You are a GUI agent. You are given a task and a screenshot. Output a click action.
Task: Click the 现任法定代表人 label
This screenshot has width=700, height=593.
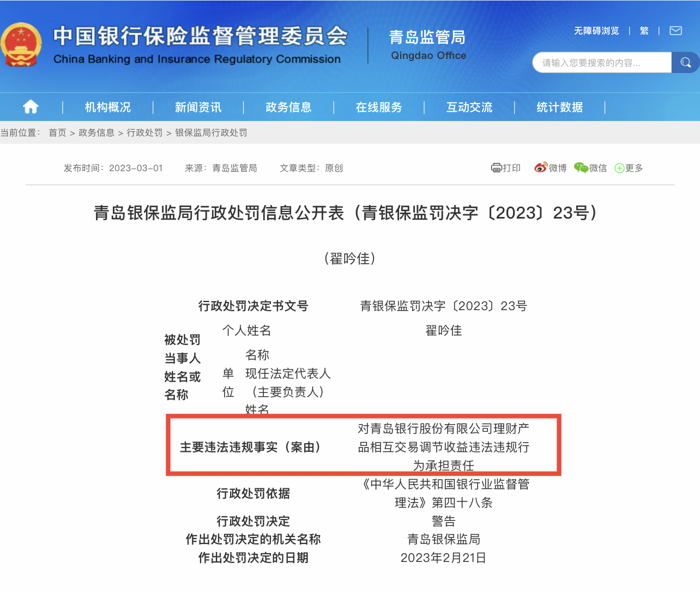click(288, 373)
